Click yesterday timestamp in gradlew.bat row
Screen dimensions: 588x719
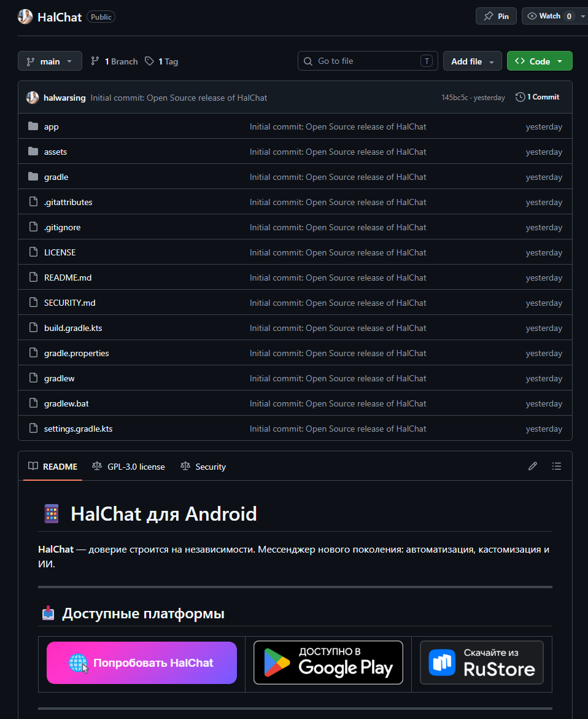544,404
